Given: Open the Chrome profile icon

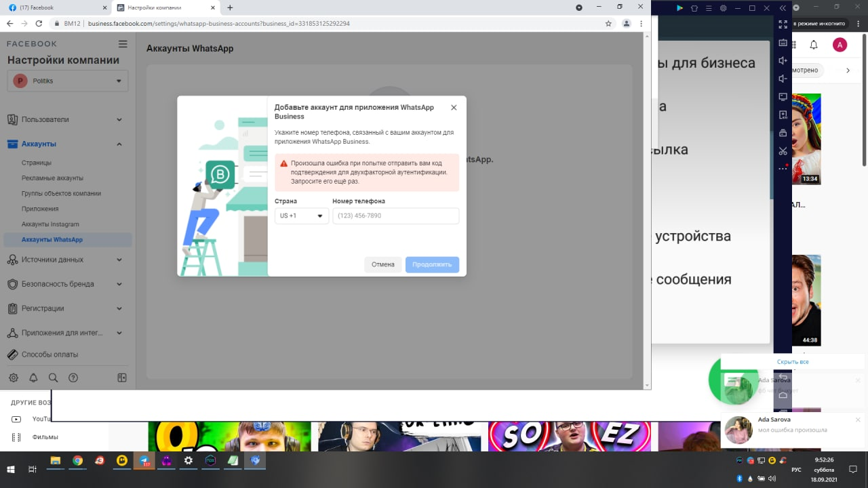Looking at the screenshot, I should [627, 23].
